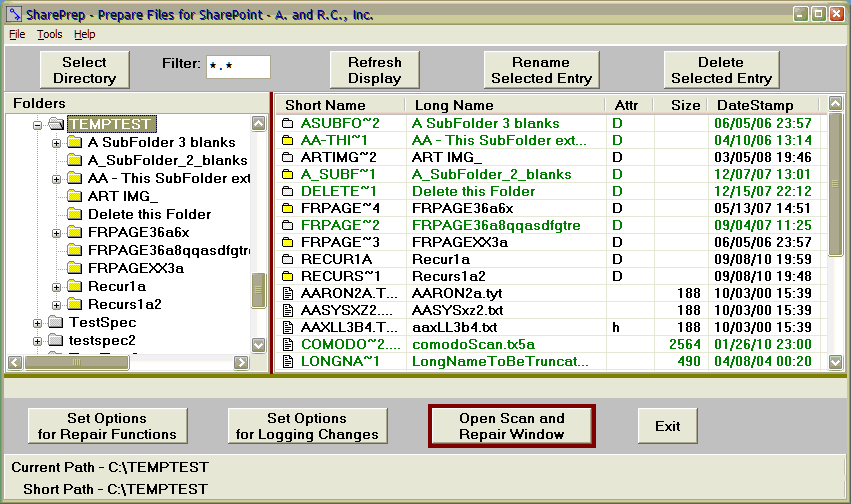Expand A SubFolder 3 blanks tree node
Viewport: 851px width, 504px height.
(x=56, y=143)
